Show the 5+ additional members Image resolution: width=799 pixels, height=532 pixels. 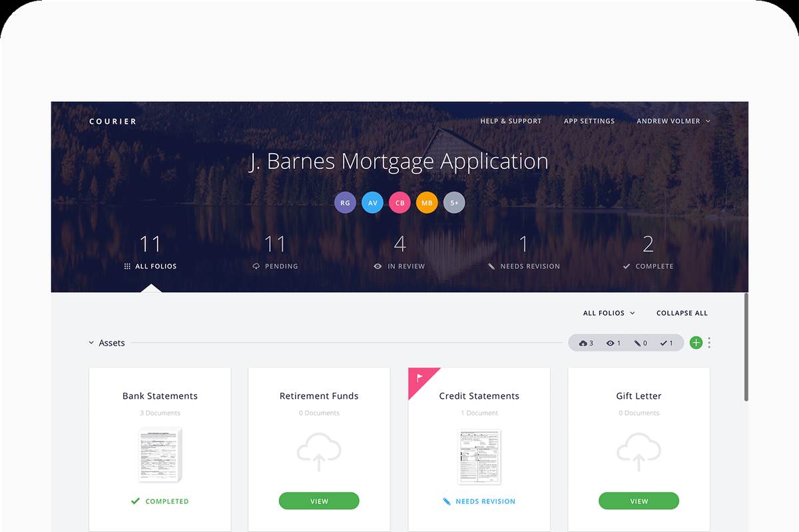pos(454,203)
